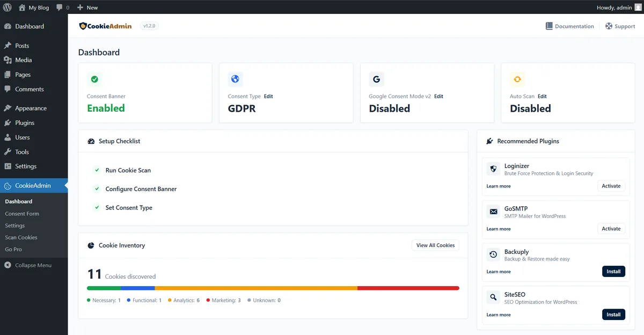This screenshot has height=335, width=644.
Task: Click the Setup Checklist gauge icon
Action: pyautogui.click(x=91, y=141)
